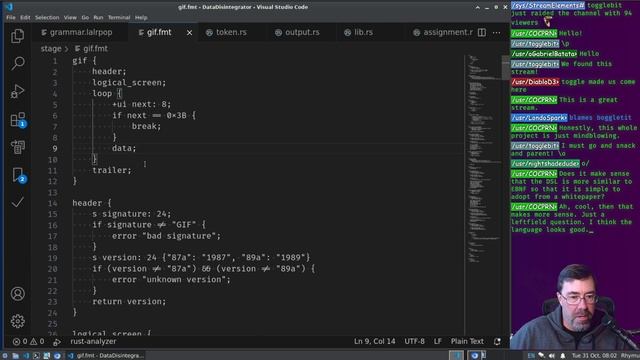640x360 pixels.
Task: Open notifications bell in status bar
Action: coord(497,342)
